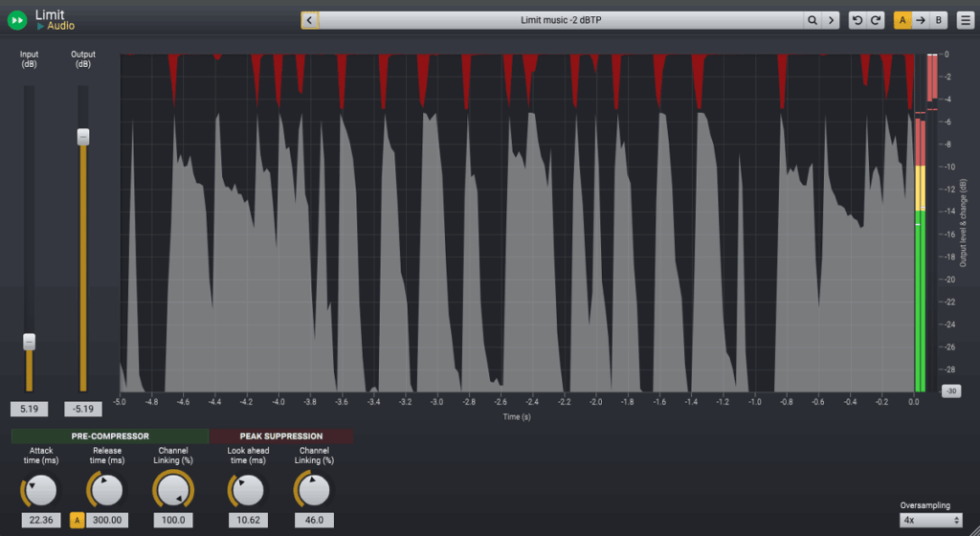Switch to the B comparison state
The image size is (980, 536).
click(938, 20)
